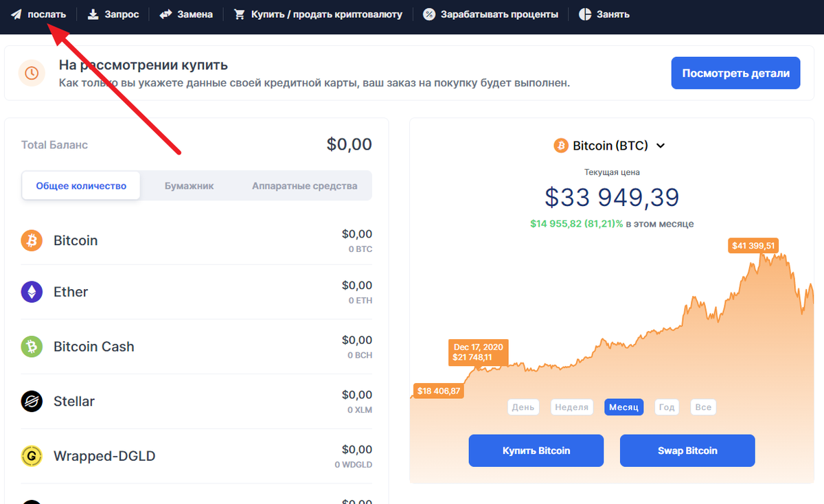Click the pending clock icon in the banner
Viewport: 824px width, 504px height.
(x=32, y=73)
